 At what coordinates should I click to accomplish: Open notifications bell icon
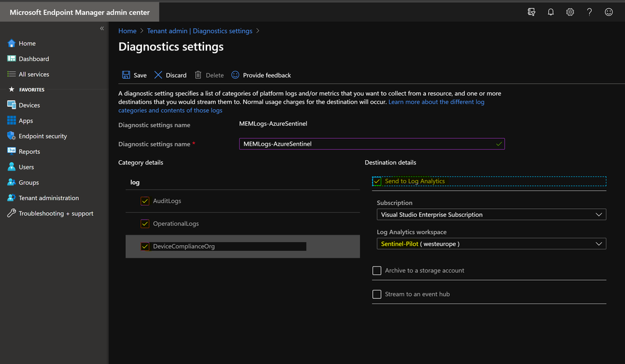point(551,12)
